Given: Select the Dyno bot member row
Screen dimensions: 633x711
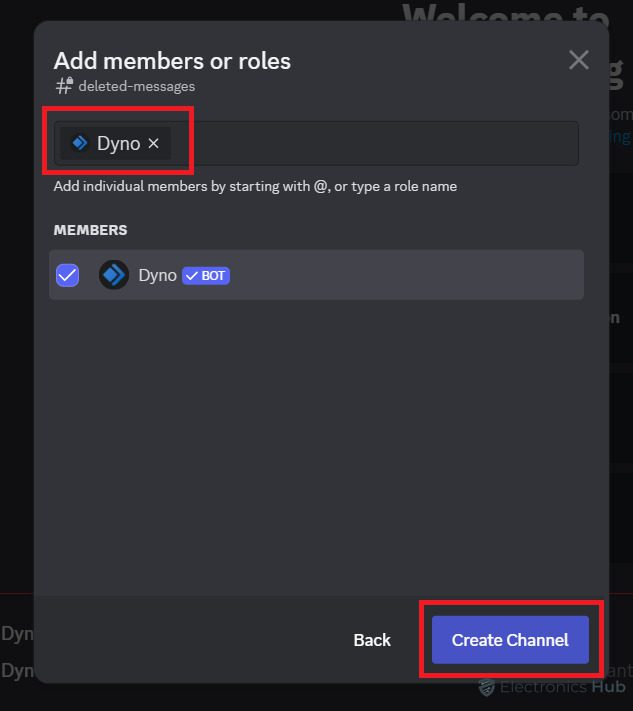Looking at the screenshot, I should (400, 275).
